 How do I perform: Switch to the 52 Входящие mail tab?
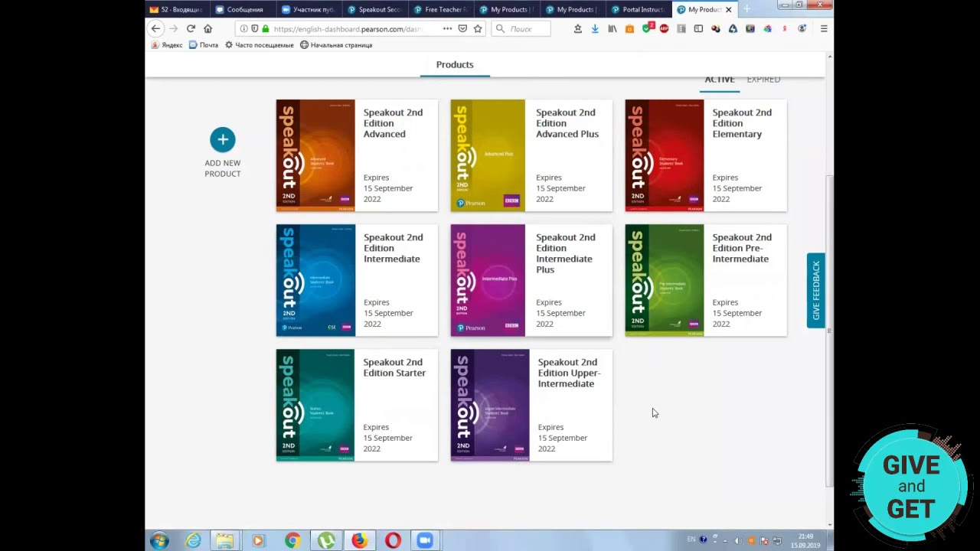pyautogui.click(x=178, y=9)
